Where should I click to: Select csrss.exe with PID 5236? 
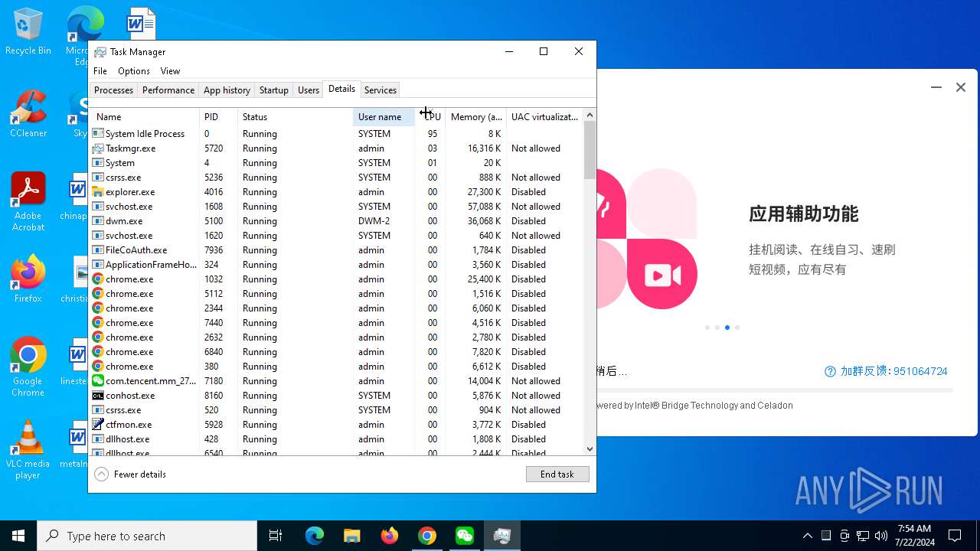pyautogui.click(x=335, y=178)
